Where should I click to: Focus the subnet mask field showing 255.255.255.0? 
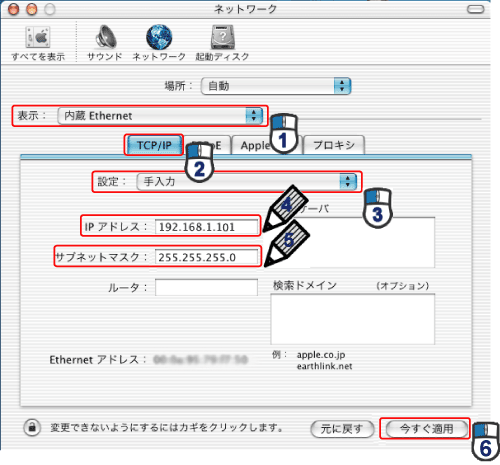(x=206, y=257)
